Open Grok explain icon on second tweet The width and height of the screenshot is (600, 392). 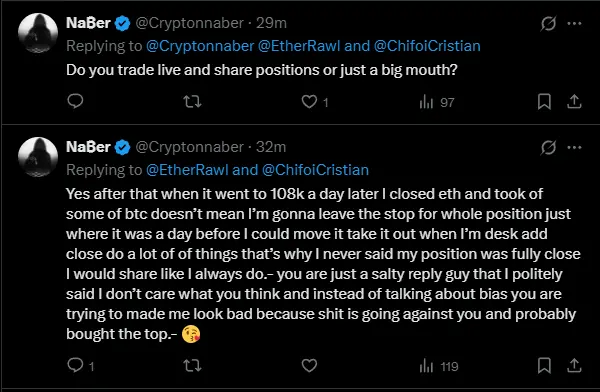pyautogui.click(x=548, y=148)
